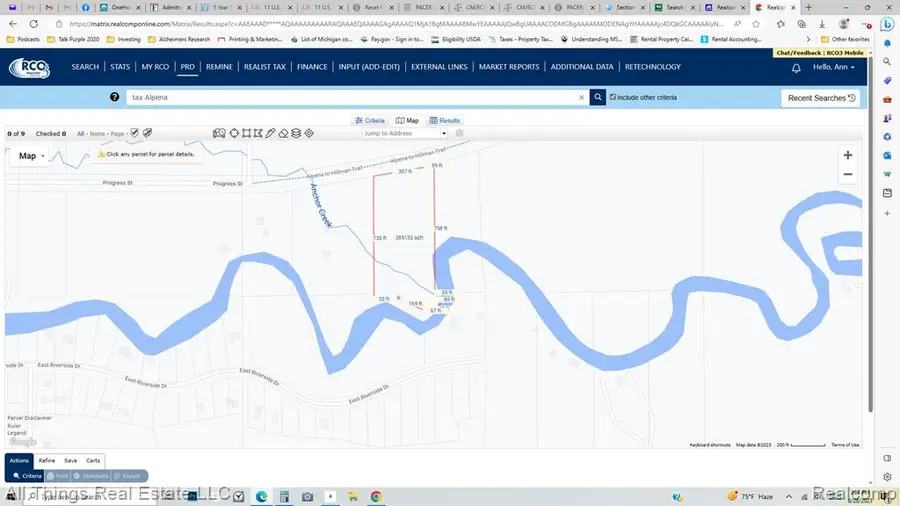Screen dimensions: 900x506
Task: Choose the eraser map tool
Action: coord(283,133)
